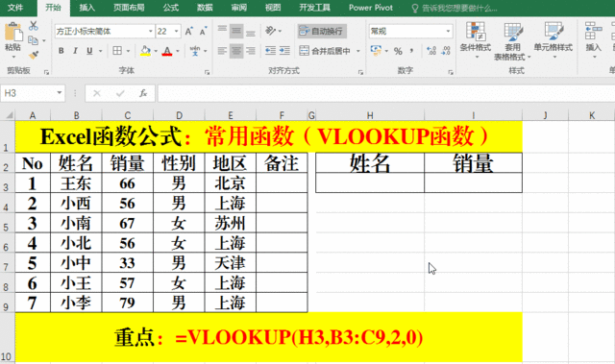Click the Insert Function fx icon
The width and height of the screenshot is (615, 364).
pyautogui.click(x=143, y=93)
